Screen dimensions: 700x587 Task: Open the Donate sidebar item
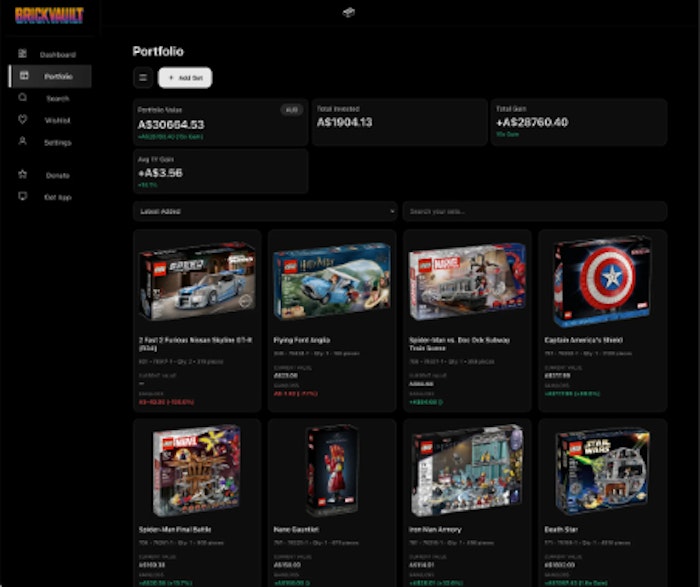pos(50,175)
